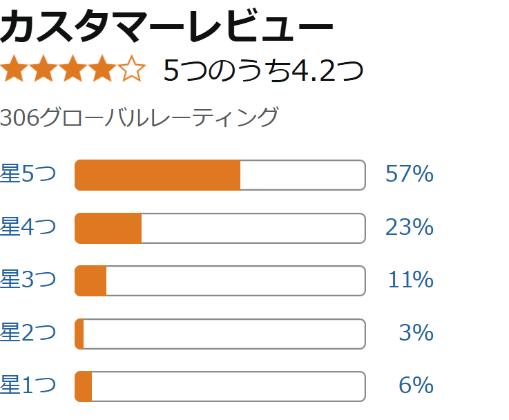Click the 306グローバルレーティング text

(x=139, y=117)
